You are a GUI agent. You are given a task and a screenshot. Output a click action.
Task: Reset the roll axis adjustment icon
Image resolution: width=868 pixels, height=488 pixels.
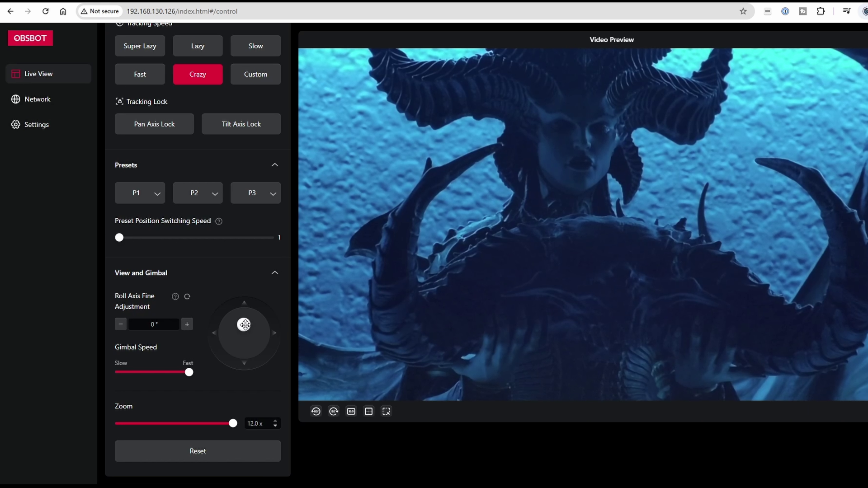[x=187, y=296]
